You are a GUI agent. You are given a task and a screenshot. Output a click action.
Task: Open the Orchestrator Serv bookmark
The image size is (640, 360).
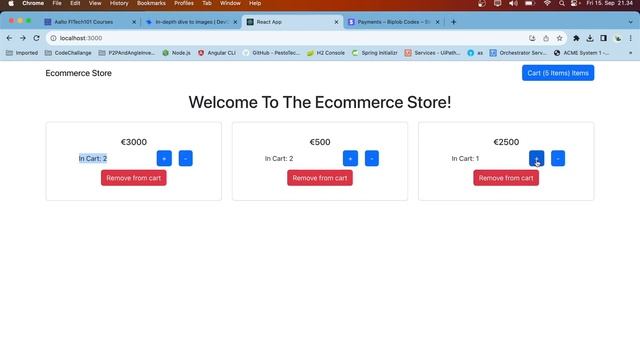(518, 53)
